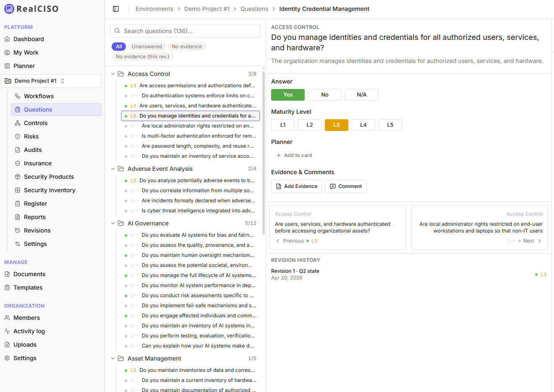
Task: Click the Uploads file icon
Action: [x=7, y=345]
